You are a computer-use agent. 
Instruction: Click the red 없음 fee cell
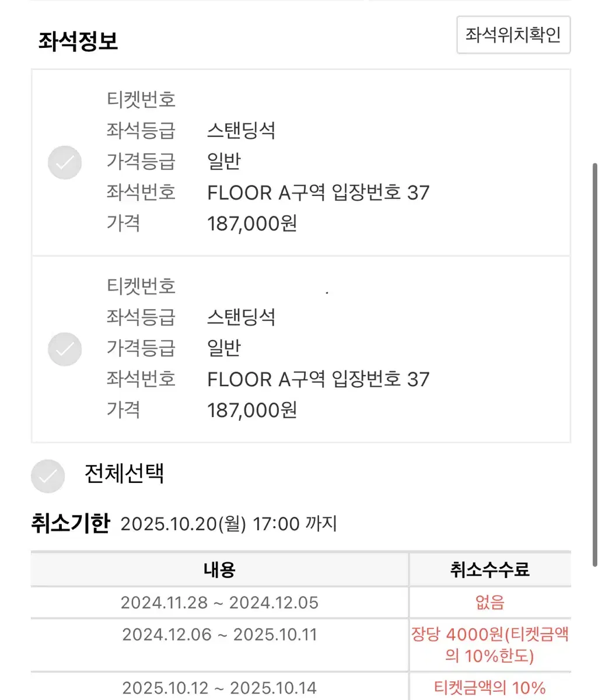click(490, 603)
